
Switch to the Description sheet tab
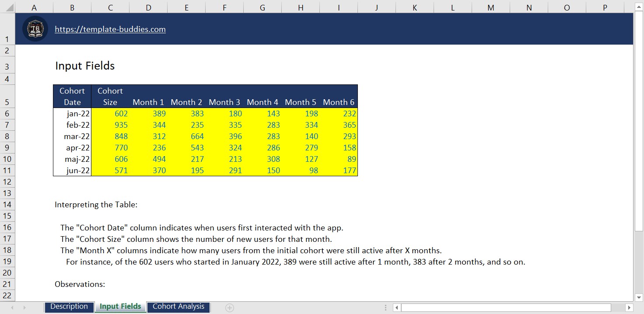pyautogui.click(x=69, y=307)
